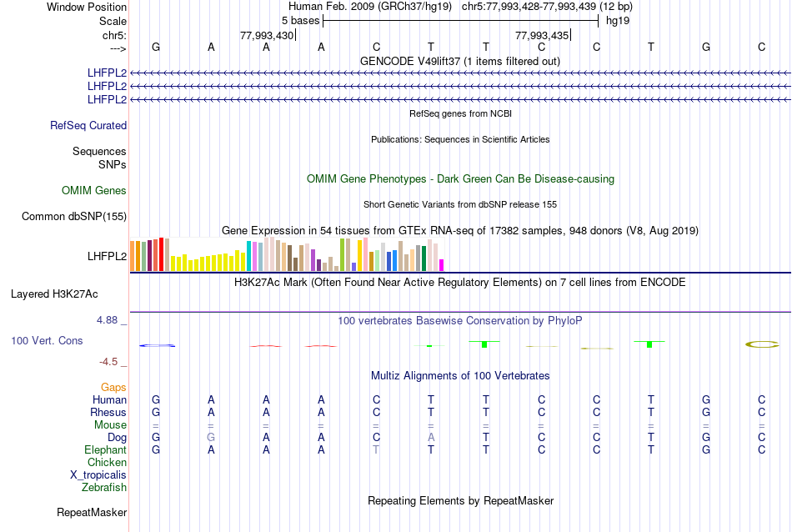
Task: Click the Sequences track label
Action: point(99,151)
